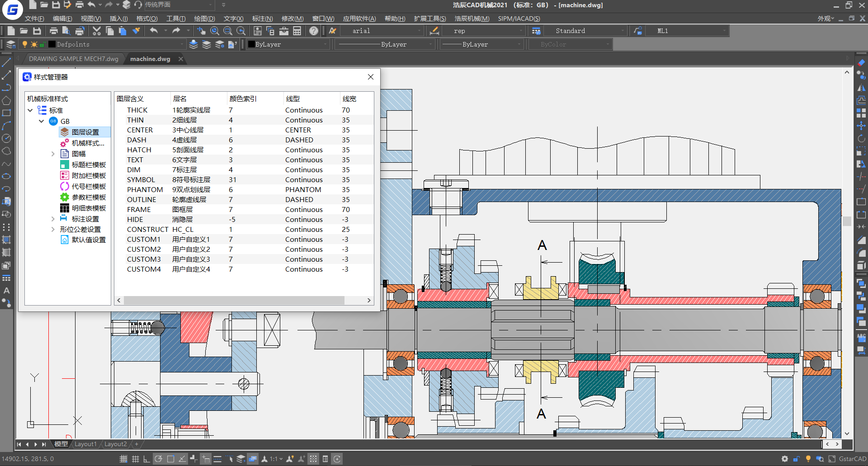Screen dimensions: 868x466
Task: Select the Rectangle tool in draw toolbar
Action: (6, 113)
